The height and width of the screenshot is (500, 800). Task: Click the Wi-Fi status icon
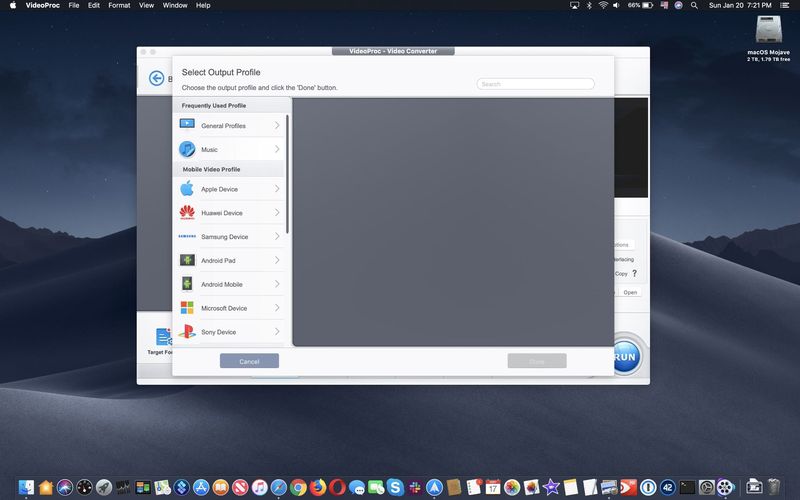[603, 5]
